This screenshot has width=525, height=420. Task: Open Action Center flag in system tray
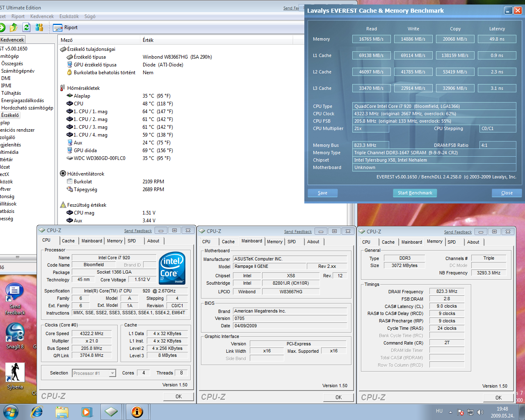click(461, 412)
